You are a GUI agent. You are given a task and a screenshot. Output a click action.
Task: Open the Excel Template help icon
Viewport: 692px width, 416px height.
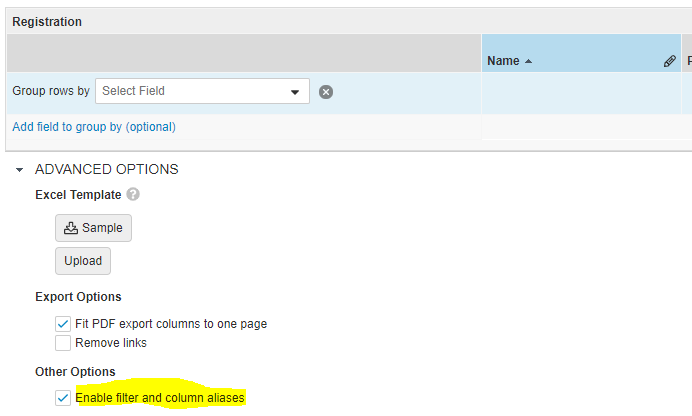133,195
